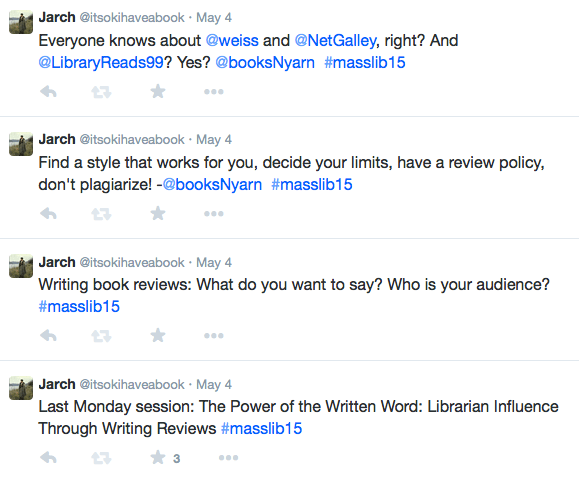Open #masslib15 hashtag in 'Everyone knows' tweet
The image size is (579, 479).
point(365,62)
